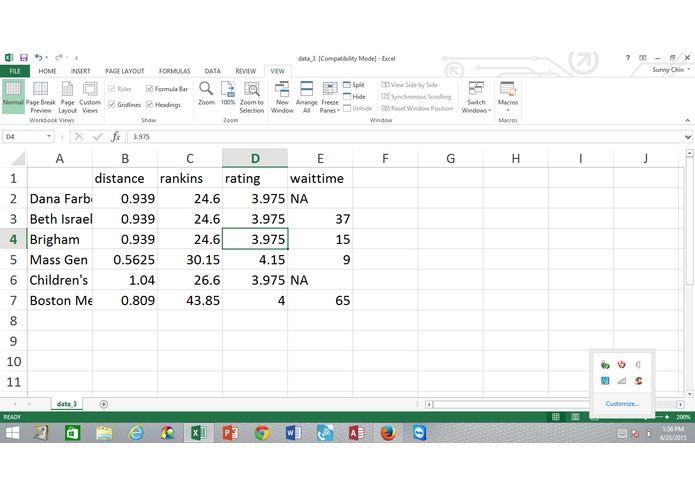Open Chrome from the taskbar
Viewport: 695px width, 494px height.
coord(262,432)
